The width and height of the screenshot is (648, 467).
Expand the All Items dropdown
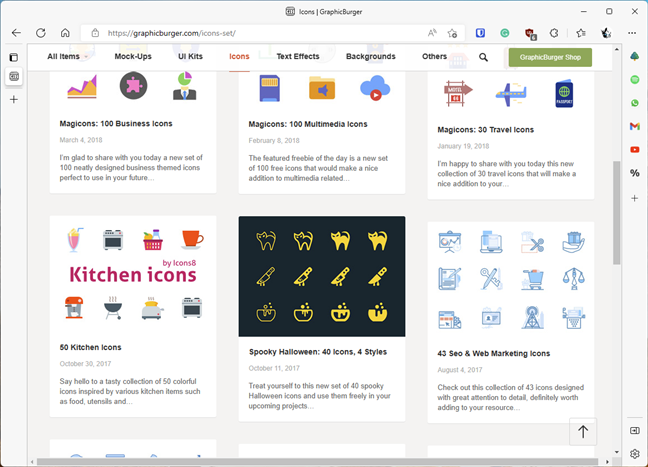point(68,57)
